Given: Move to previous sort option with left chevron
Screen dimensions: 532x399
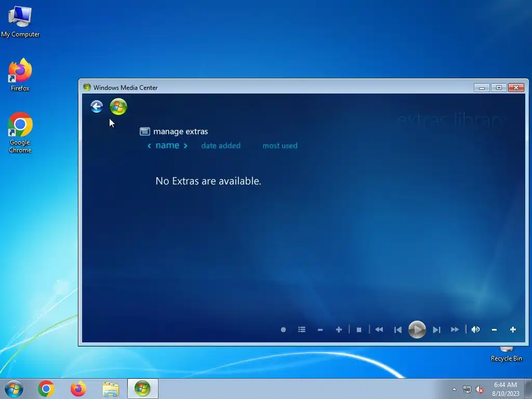Looking at the screenshot, I should 149,146.
